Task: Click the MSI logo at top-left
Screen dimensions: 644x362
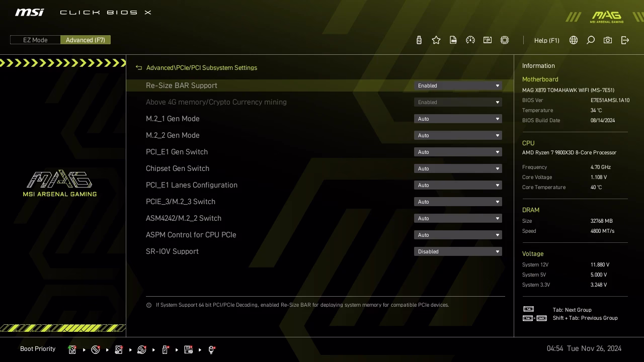Action: point(29,12)
